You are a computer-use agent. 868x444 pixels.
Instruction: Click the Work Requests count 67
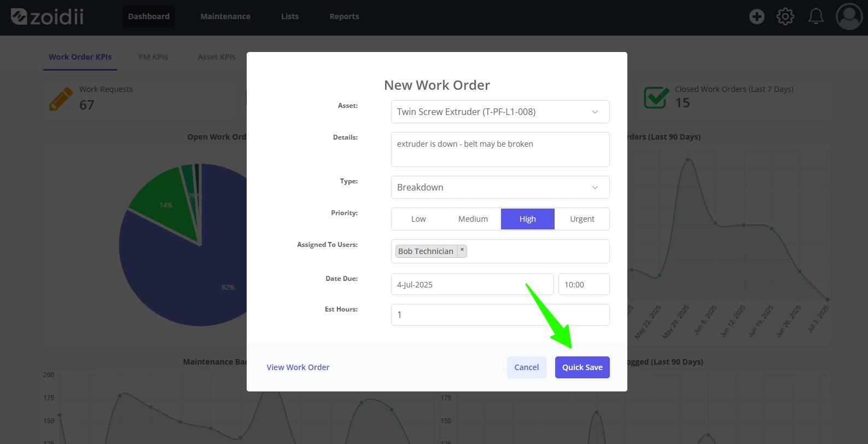click(87, 105)
